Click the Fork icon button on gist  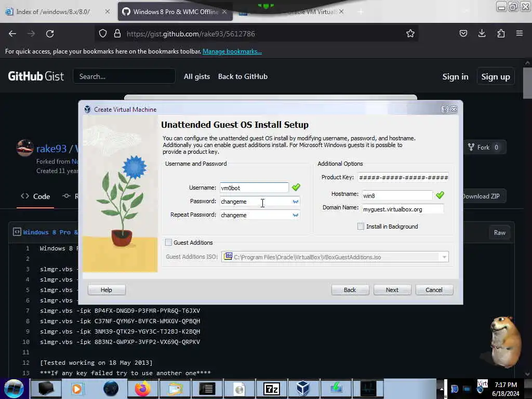pyautogui.click(x=484, y=147)
